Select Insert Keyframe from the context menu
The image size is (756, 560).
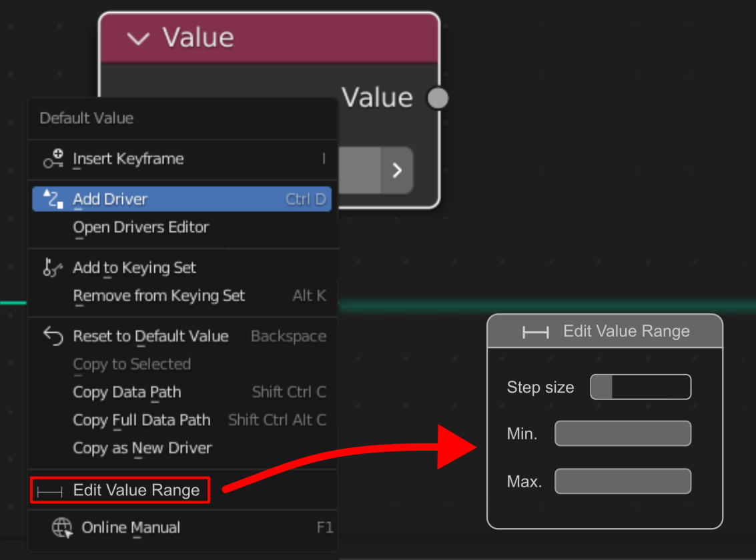pyautogui.click(x=181, y=159)
